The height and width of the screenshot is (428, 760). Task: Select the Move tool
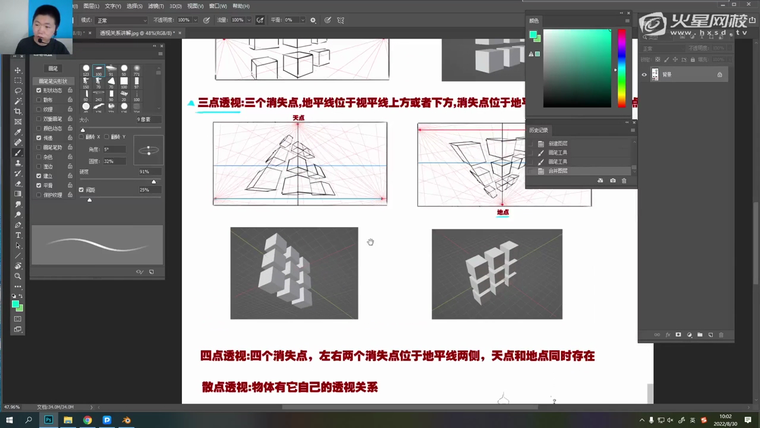[18, 70]
